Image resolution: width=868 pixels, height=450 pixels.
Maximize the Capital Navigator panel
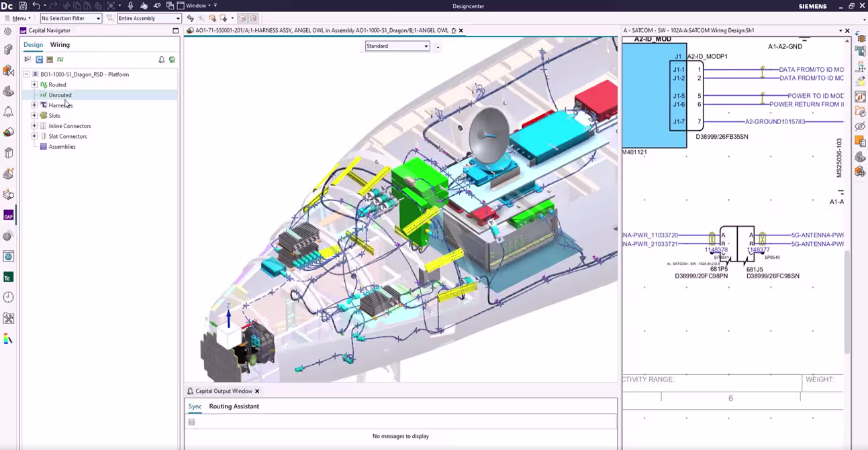click(x=175, y=31)
